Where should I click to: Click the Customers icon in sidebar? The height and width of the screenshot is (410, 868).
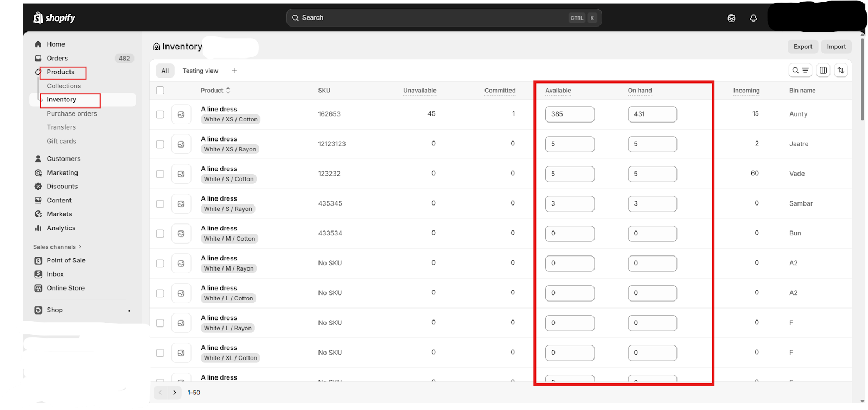tap(38, 159)
